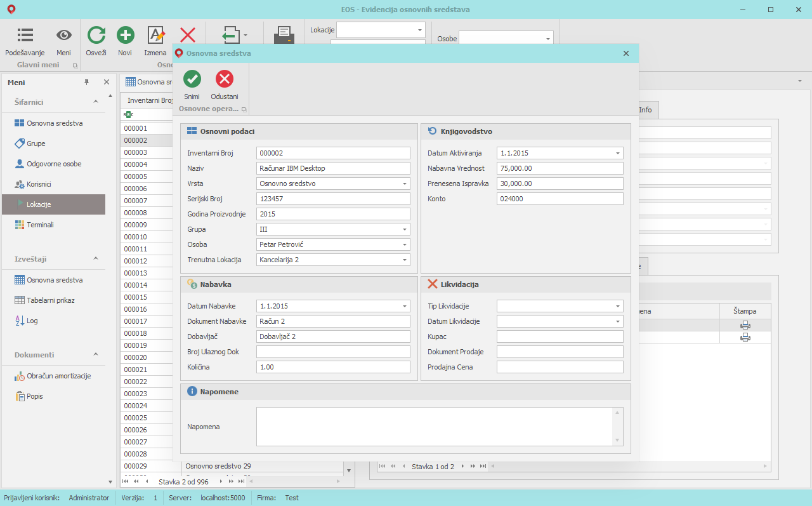
Task: Click second printer icon in Štampa column
Action: point(745,337)
